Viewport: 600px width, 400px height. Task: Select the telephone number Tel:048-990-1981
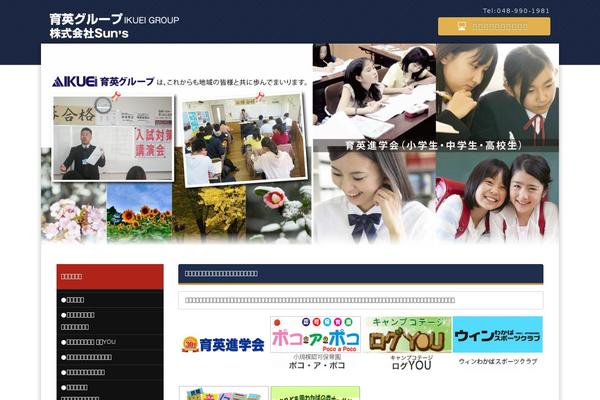click(x=516, y=11)
